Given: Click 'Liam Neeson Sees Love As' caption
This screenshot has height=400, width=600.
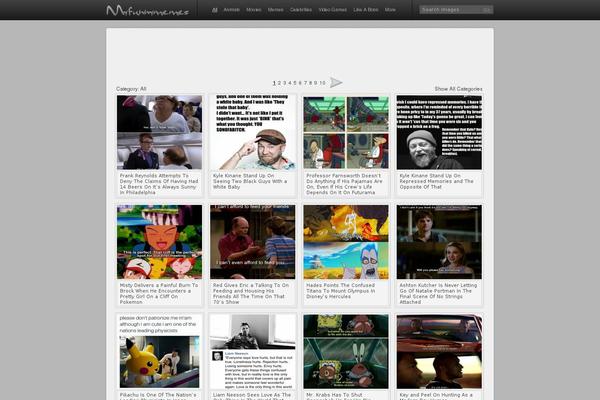Looking at the screenshot, I should coord(252,396).
